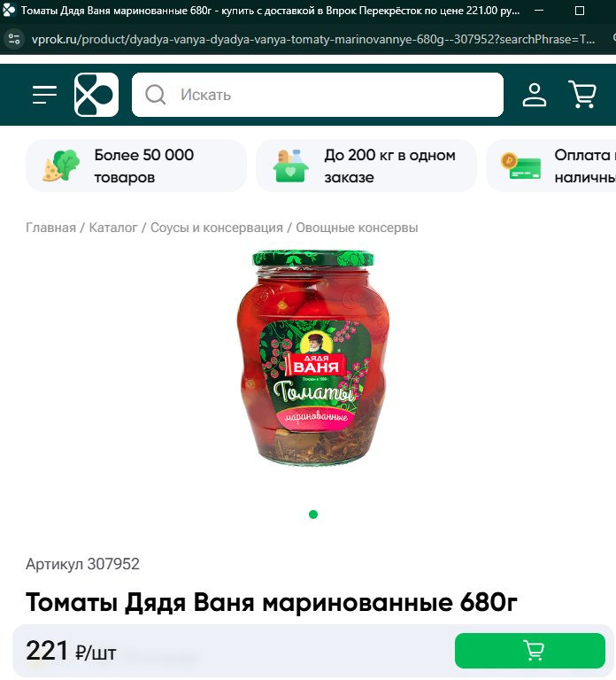616x680 pixels.
Task: Click the green delivery box icon
Action: [x=291, y=166]
